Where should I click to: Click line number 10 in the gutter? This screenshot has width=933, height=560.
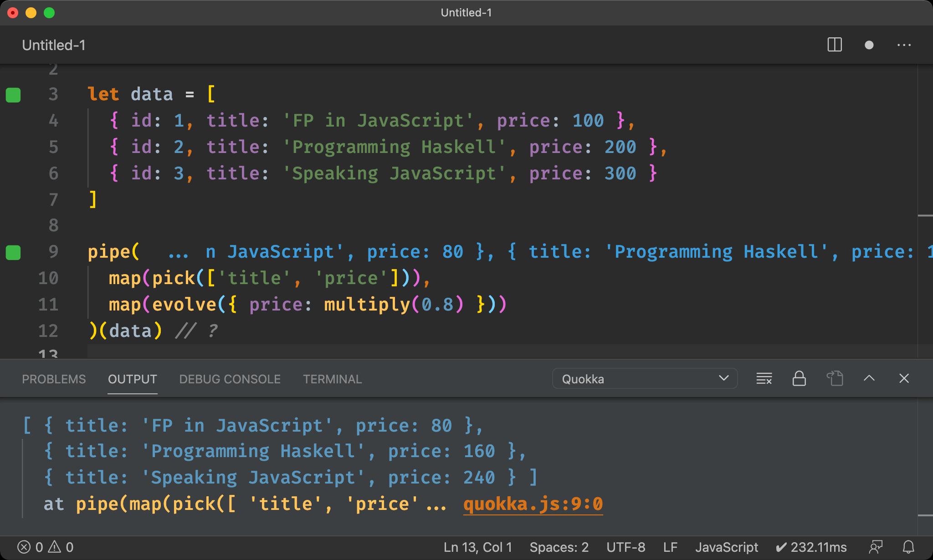(x=48, y=278)
